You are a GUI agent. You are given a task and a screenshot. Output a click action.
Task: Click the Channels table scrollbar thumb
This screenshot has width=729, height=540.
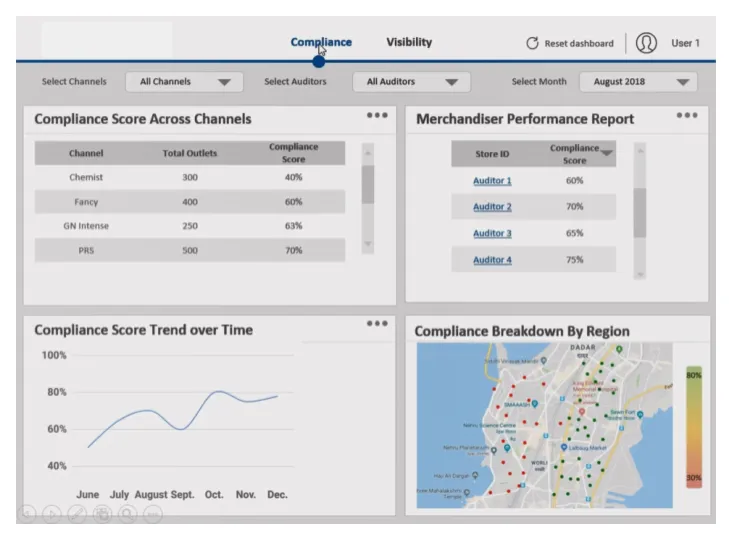(x=368, y=184)
